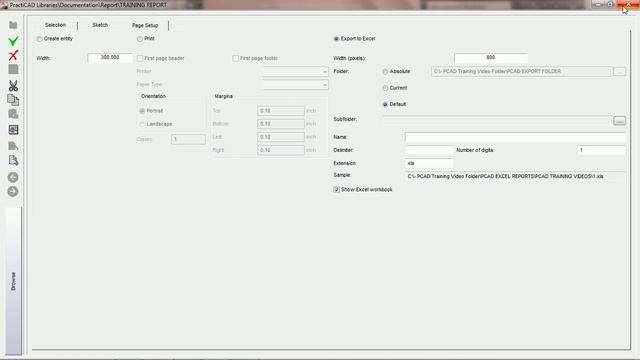Click the absolute folder path field
The width and height of the screenshot is (640, 360).
point(522,71)
